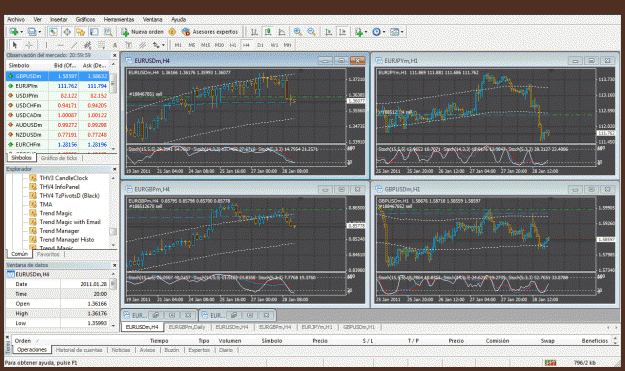The width and height of the screenshot is (625, 371).
Task: Select the D1 timeframe button
Action: pyautogui.click(x=260, y=45)
